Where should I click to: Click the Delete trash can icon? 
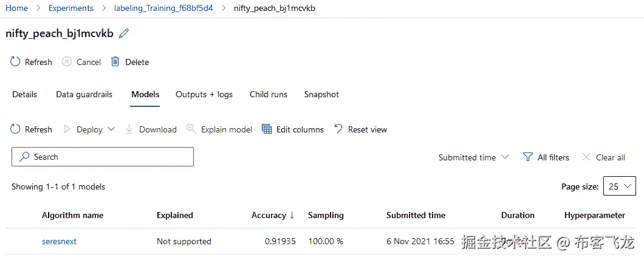115,62
